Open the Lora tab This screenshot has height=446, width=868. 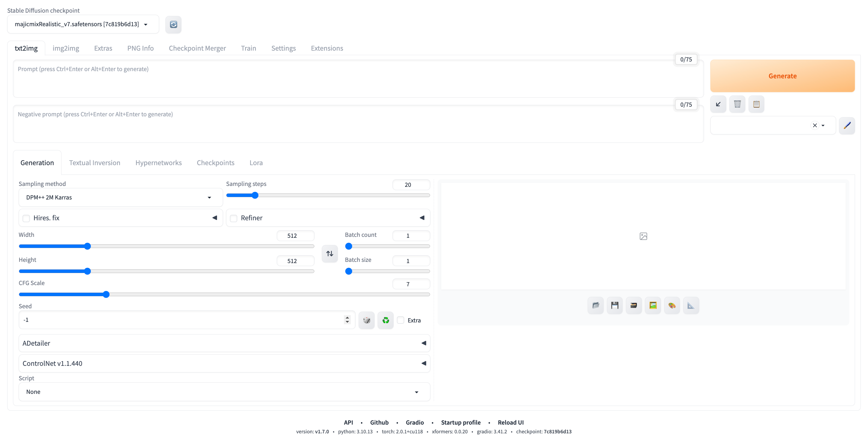tap(256, 163)
